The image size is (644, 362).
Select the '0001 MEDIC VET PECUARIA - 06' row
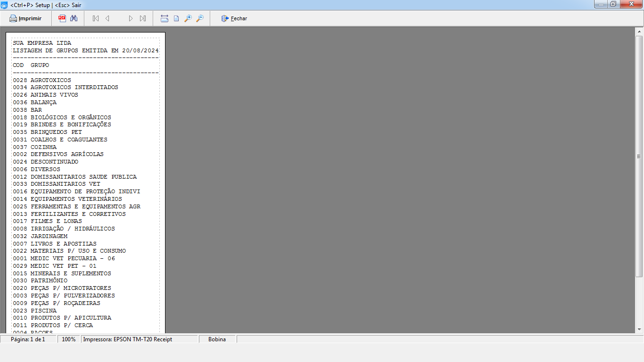click(x=64, y=258)
